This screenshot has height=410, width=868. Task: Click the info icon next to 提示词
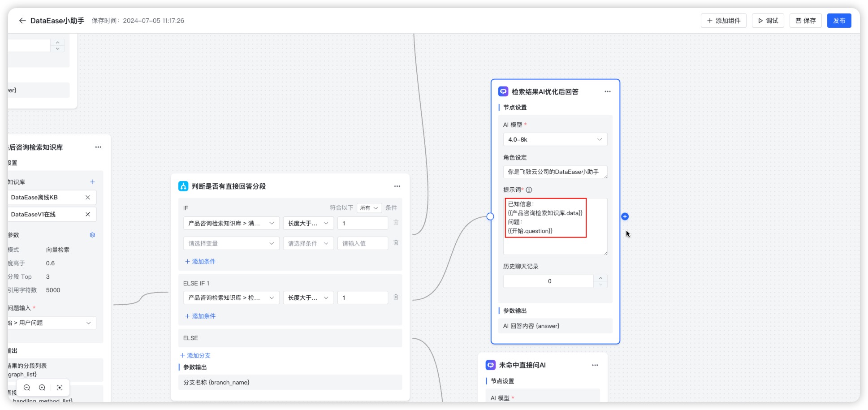point(529,190)
